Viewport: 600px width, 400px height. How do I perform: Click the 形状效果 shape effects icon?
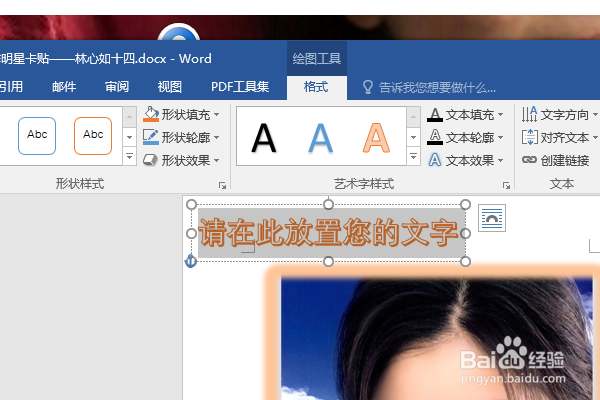coord(150,160)
